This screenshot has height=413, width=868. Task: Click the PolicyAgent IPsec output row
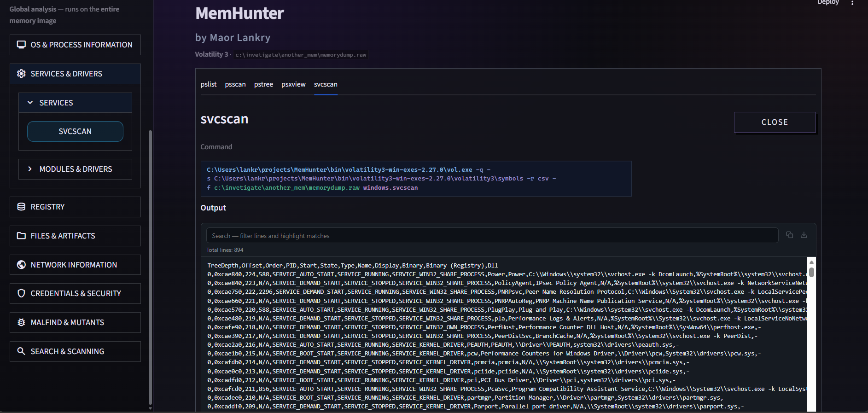pyautogui.click(x=507, y=283)
